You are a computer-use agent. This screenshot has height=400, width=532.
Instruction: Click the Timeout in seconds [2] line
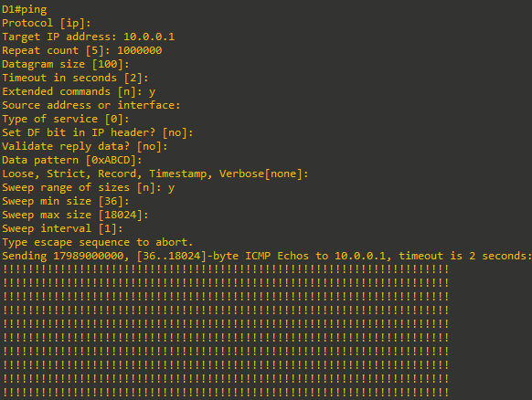pyautogui.click(x=75, y=78)
